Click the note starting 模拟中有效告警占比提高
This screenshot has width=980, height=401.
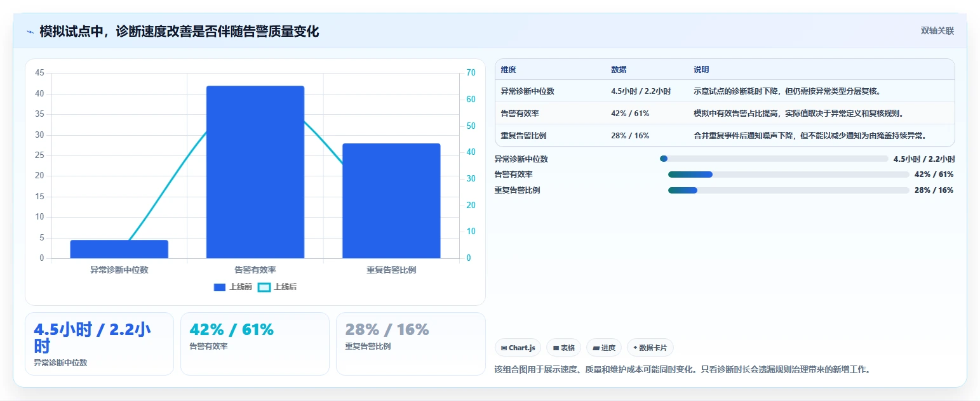(798, 114)
